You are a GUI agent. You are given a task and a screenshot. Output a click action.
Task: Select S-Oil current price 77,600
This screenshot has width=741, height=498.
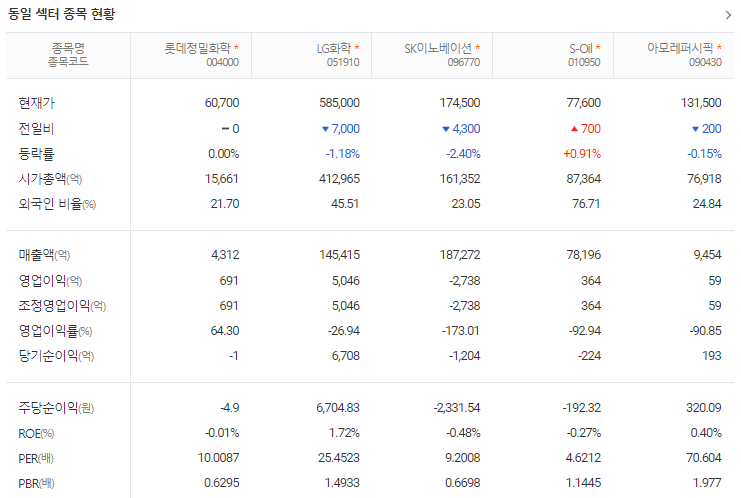[x=584, y=103]
